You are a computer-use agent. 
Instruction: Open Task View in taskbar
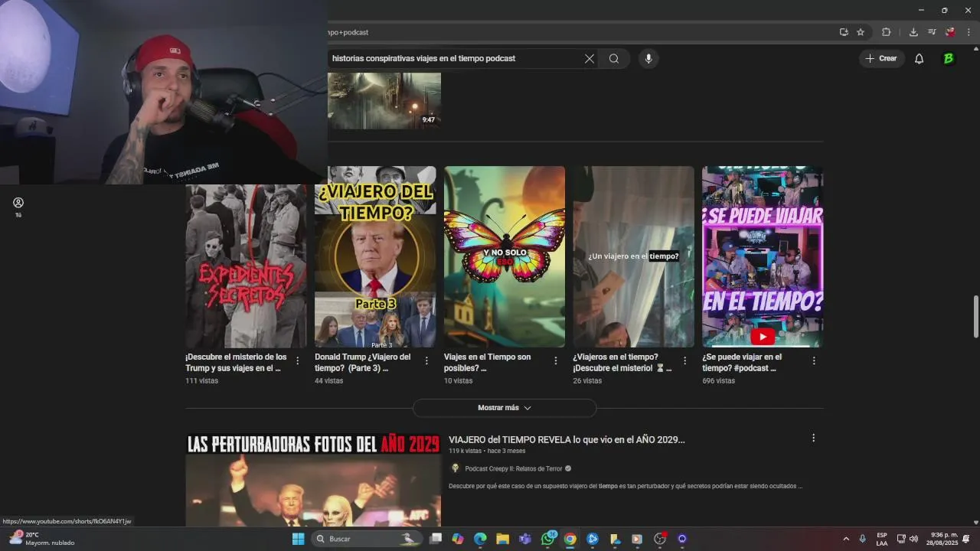[x=436, y=539]
